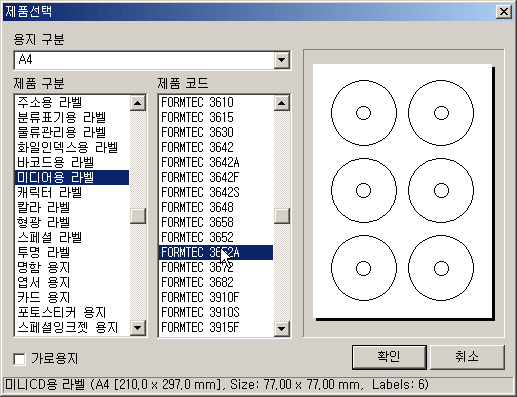Choose product code FORMTEC 3658
This screenshot has width=517, height=397.
pyautogui.click(x=216, y=222)
